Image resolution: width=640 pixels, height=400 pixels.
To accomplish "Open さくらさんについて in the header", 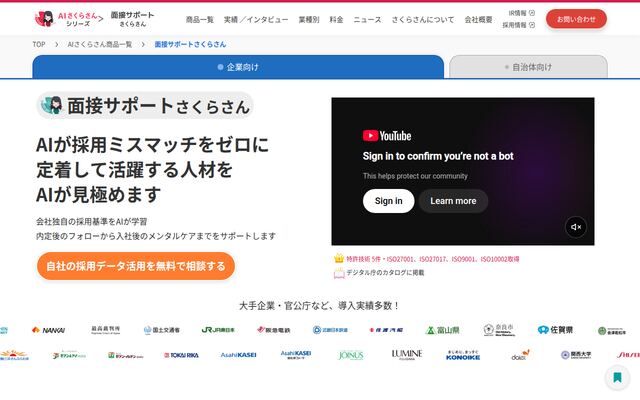I will 423,20.
